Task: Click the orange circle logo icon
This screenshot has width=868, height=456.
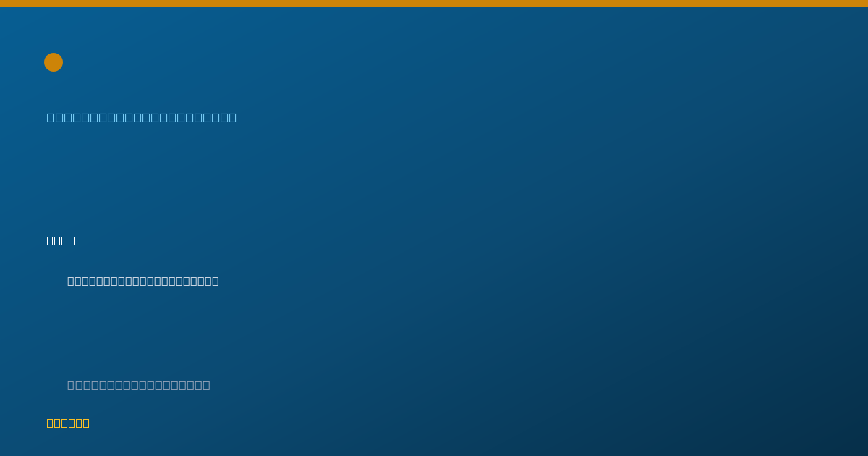Action: coord(54,62)
